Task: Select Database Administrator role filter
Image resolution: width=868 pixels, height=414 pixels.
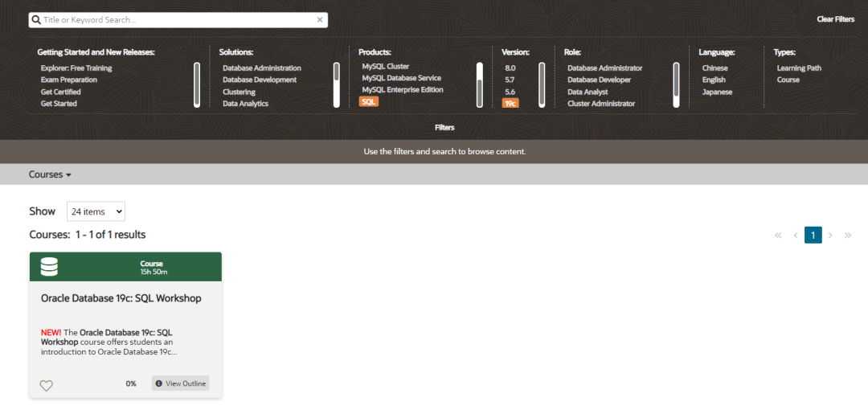Action: (604, 68)
